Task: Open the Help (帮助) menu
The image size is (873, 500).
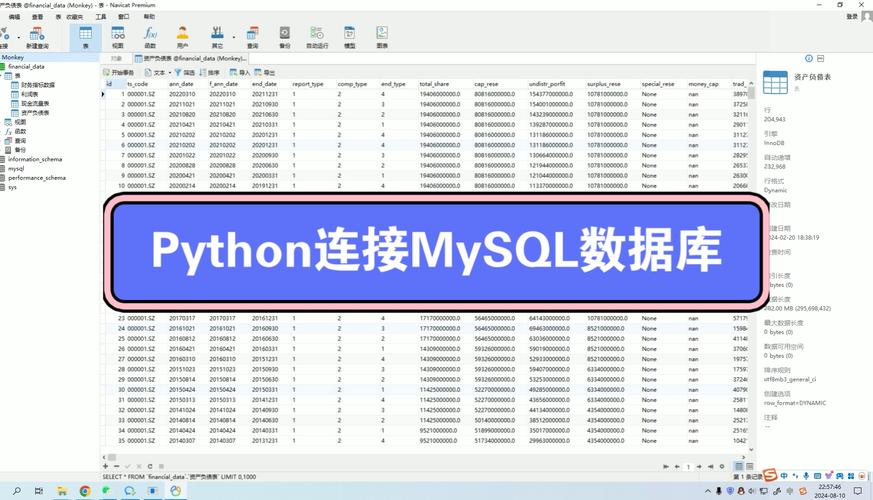Action: (x=150, y=17)
